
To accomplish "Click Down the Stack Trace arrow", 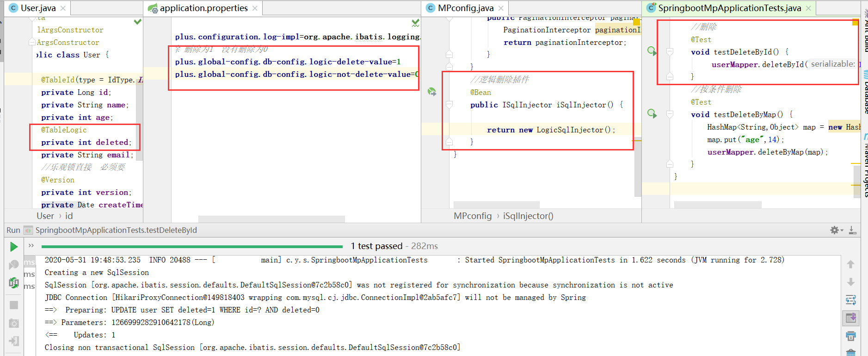I will 850,282.
